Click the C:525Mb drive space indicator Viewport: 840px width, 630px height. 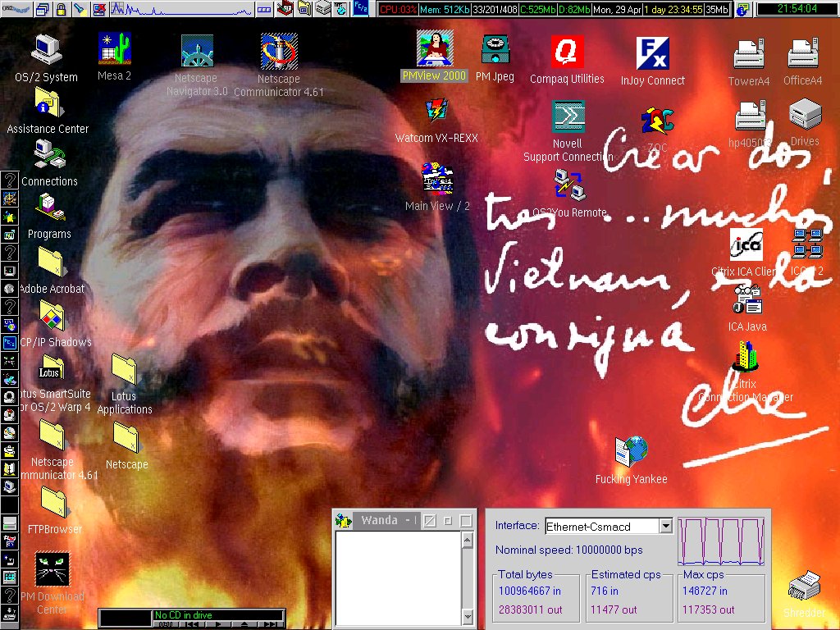538,10
